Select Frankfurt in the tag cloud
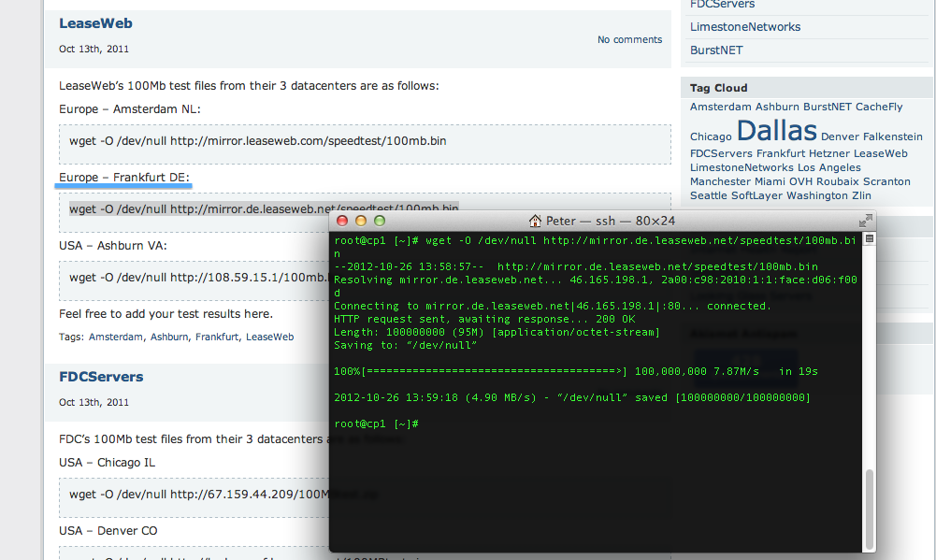The height and width of the screenshot is (560, 936). [x=781, y=153]
